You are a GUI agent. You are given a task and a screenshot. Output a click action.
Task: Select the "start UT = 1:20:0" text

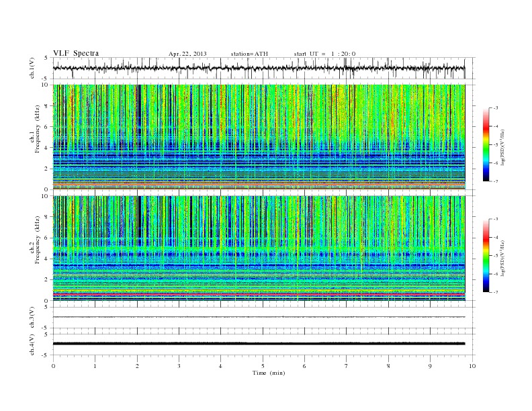[x=324, y=54]
